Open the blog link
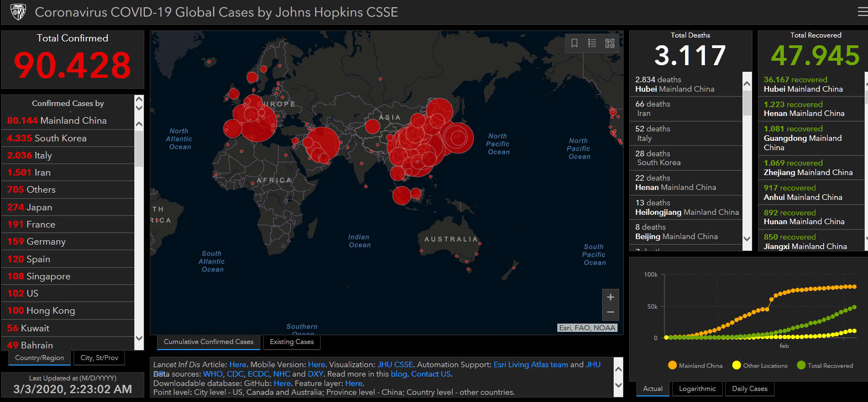Screen dimensions: 868x402 (399, 374)
